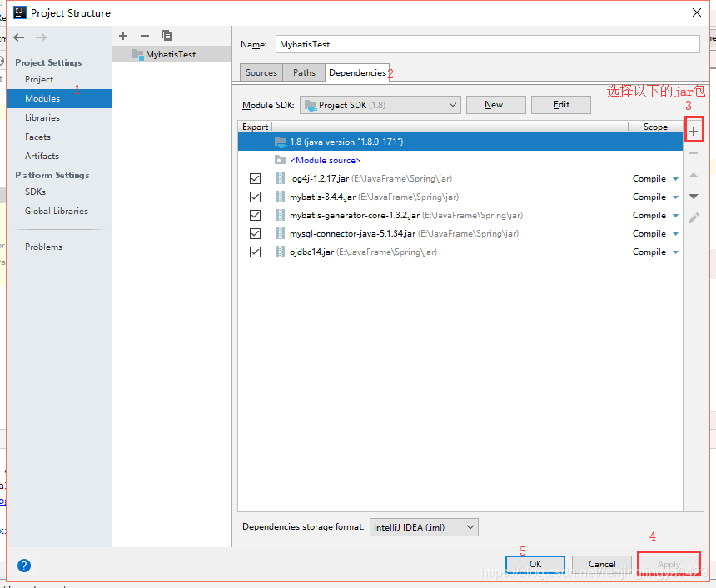Switch to the Paths tab
Image resolution: width=716 pixels, height=588 pixels.
click(304, 72)
